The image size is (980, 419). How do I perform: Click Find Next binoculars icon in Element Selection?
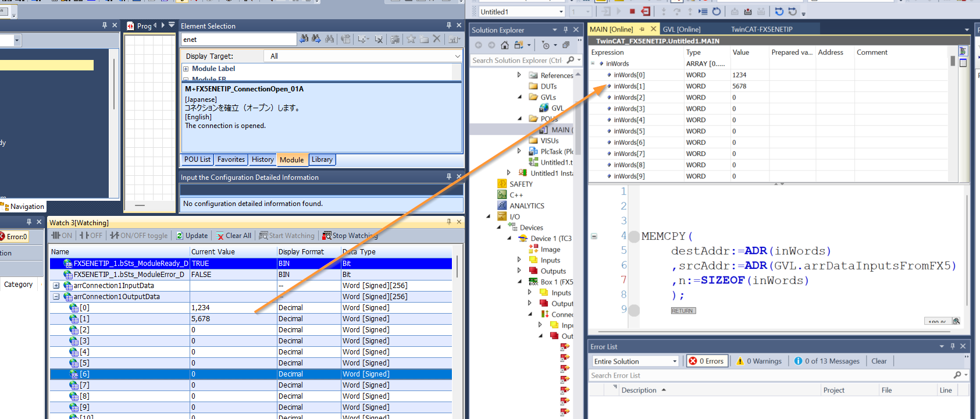[316, 39]
